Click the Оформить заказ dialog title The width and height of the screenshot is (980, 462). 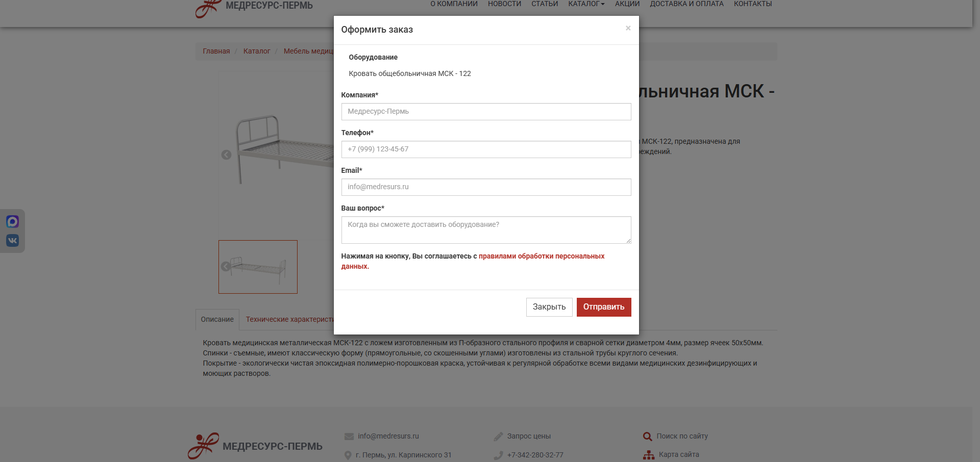pyautogui.click(x=377, y=30)
